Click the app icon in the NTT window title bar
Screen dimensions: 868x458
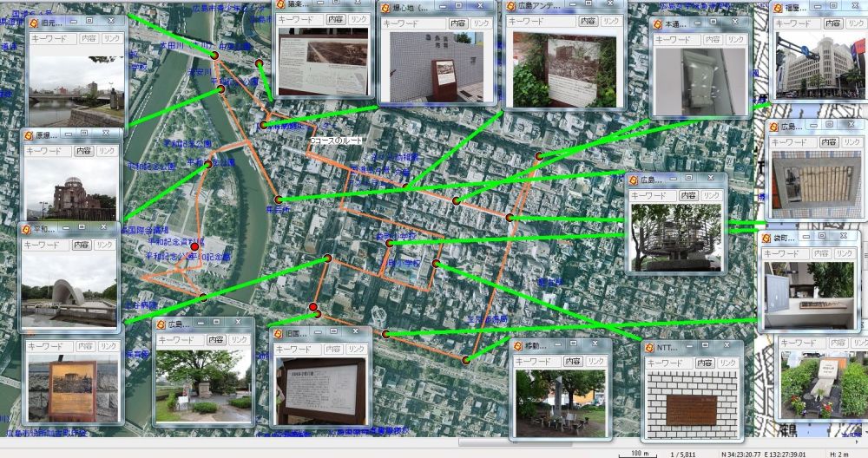pos(651,347)
